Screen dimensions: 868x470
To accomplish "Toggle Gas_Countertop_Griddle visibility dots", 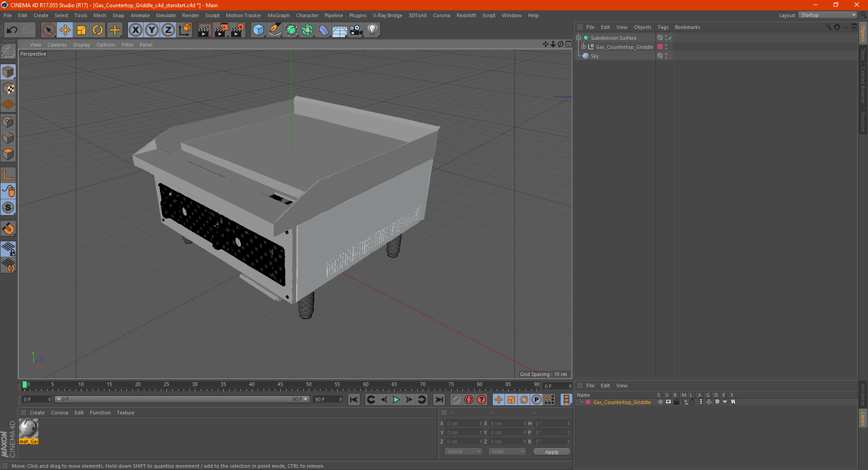I will 666,47.
